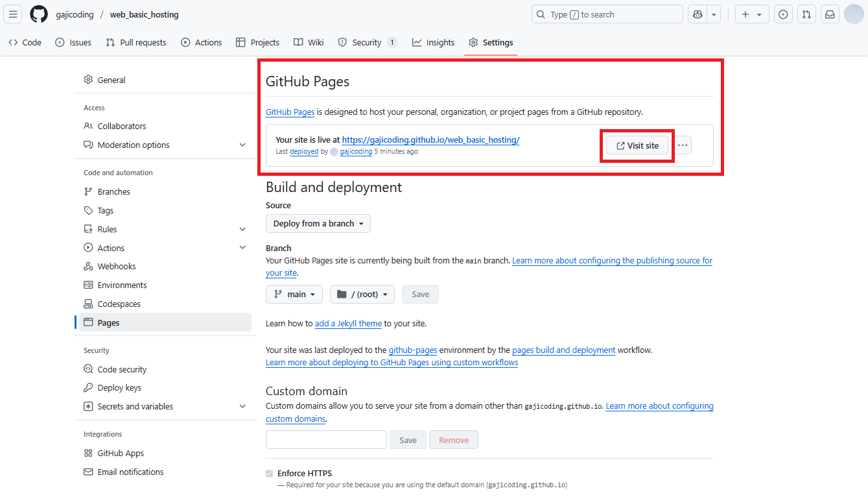The width and height of the screenshot is (868, 497).
Task: Click the custom domain Save button
Action: (408, 439)
